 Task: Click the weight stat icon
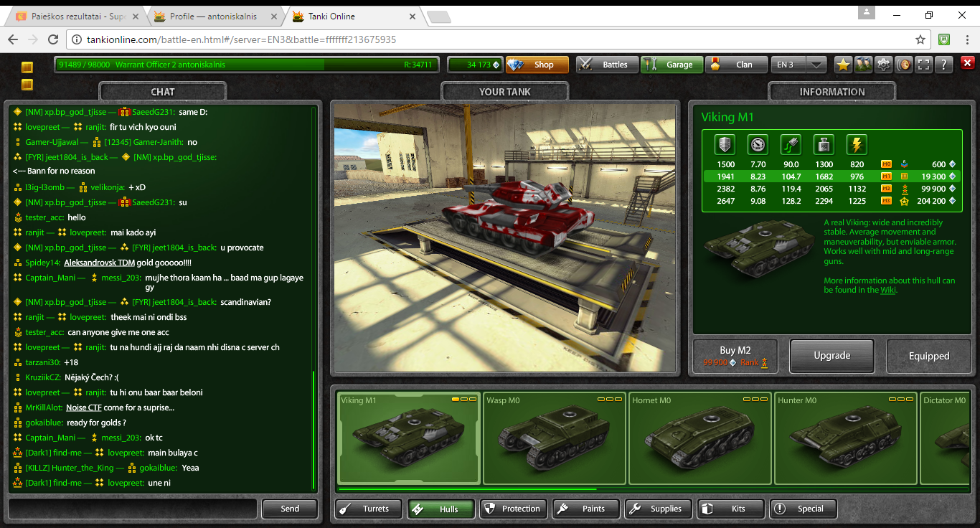coord(824,145)
